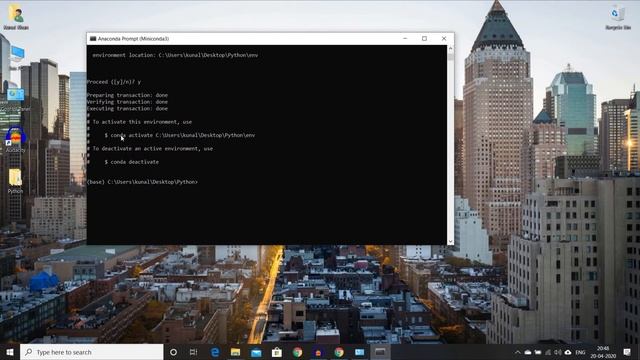Select the Python folder on desktop
Image resolution: width=640 pixels, height=360 pixels.
click(16, 181)
